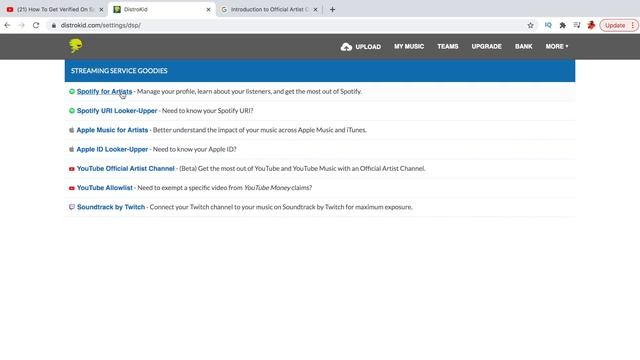This screenshot has width=640, height=360.
Task: Click text 'Need to know your Spotify URI?'
Action: (208, 111)
